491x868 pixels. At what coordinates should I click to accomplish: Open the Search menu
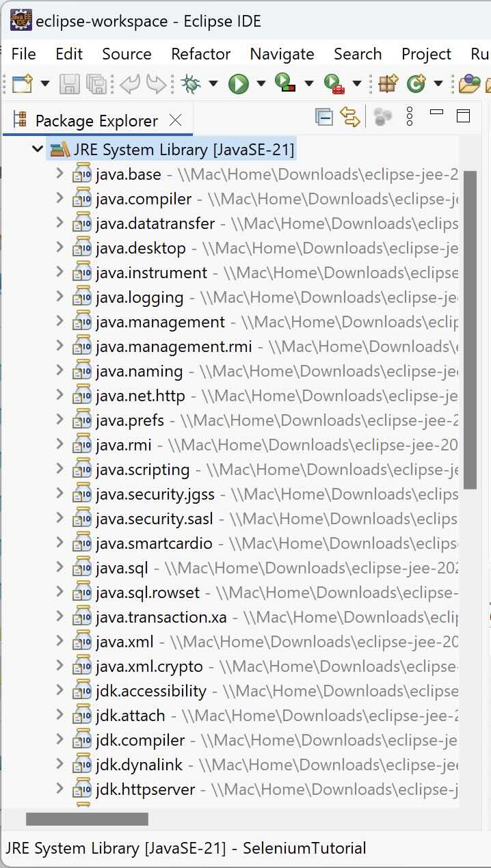click(358, 54)
